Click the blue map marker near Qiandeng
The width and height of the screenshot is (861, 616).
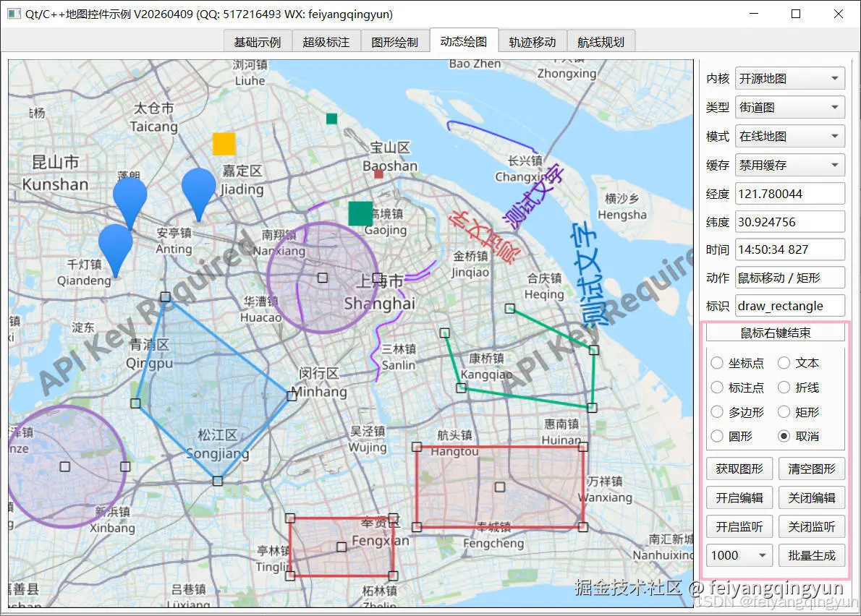point(115,249)
